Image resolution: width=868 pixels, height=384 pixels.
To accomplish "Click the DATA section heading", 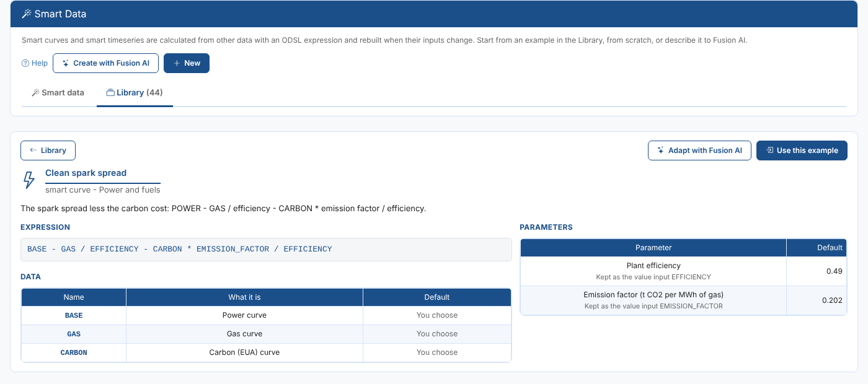I will (31, 277).
